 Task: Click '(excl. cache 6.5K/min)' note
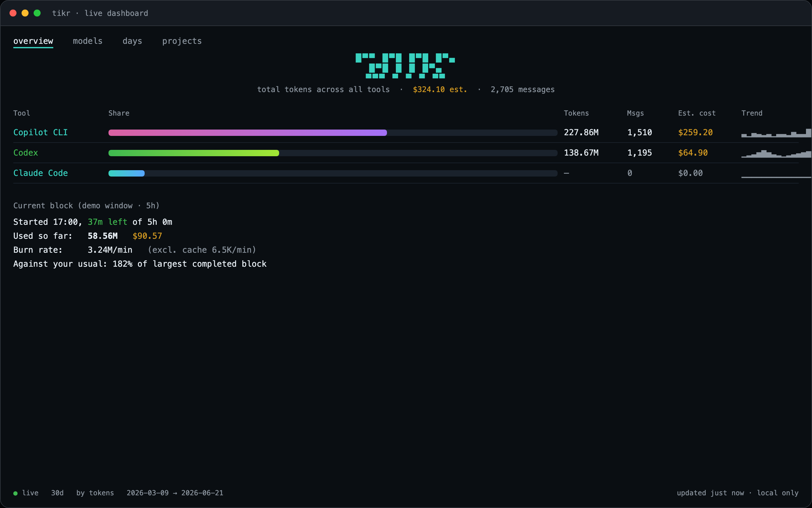pos(202,250)
